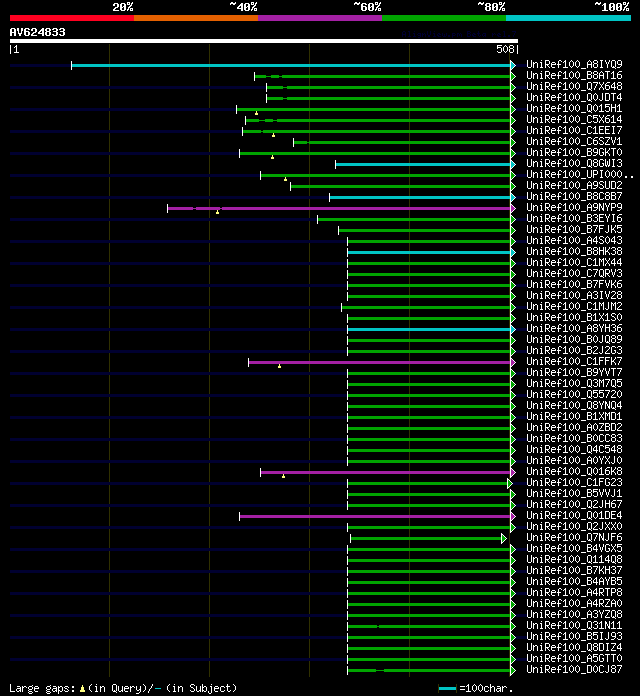Select UniRef100_C1FFK7 label

click(x=574, y=361)
